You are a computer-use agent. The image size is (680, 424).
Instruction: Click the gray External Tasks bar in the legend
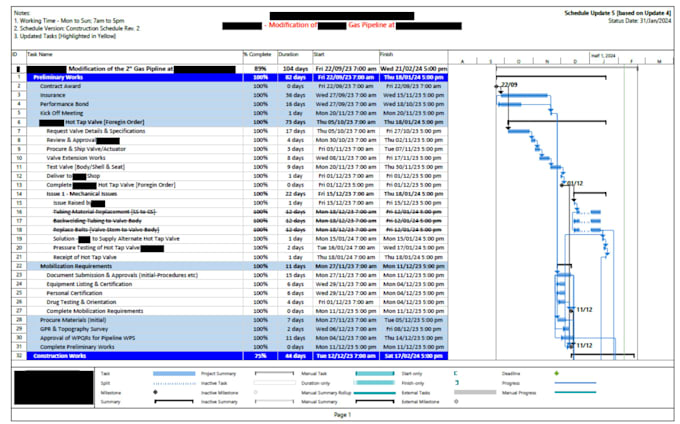tap(475, 392)
